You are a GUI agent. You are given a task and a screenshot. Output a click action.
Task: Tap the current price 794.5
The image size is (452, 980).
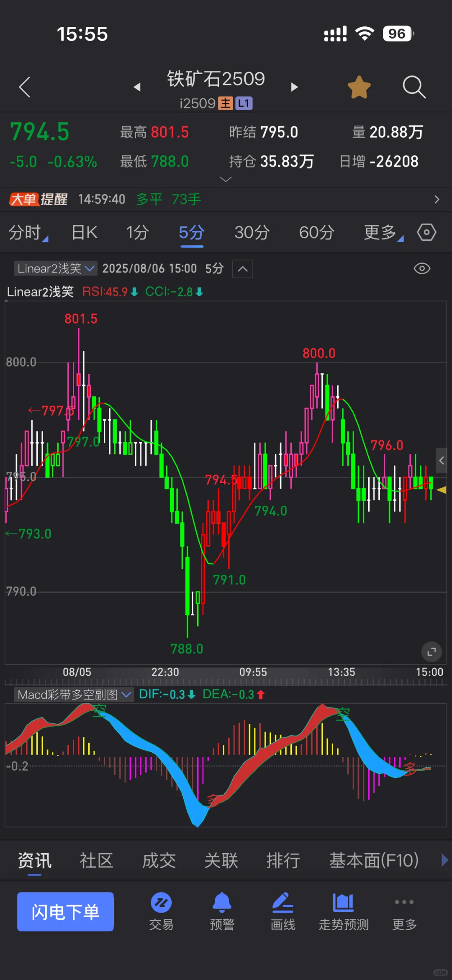[x=40, y=132]
